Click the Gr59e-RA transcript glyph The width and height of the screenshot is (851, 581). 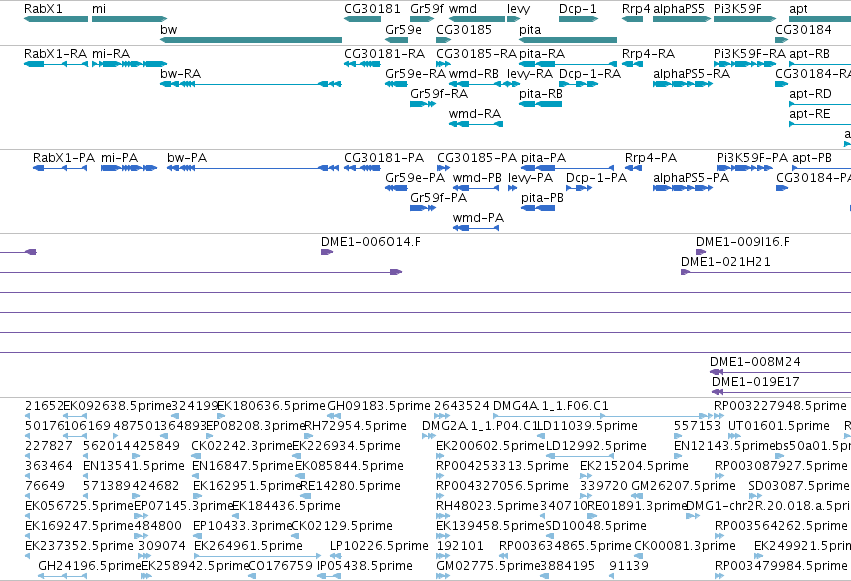pos(396,84)
